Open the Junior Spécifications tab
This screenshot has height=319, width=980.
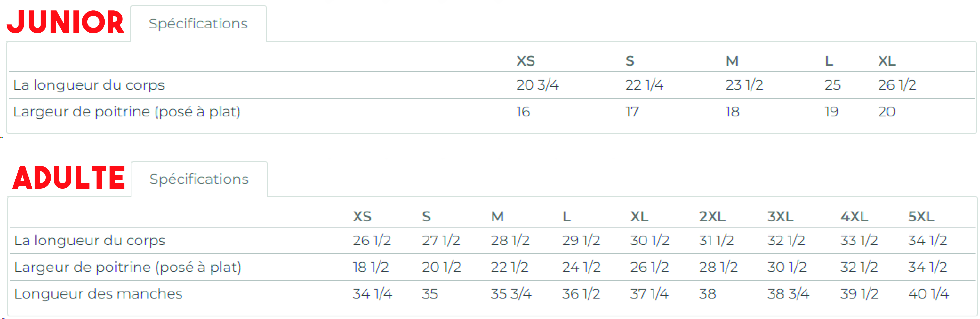pyautogui.click(x=198, y=24)
